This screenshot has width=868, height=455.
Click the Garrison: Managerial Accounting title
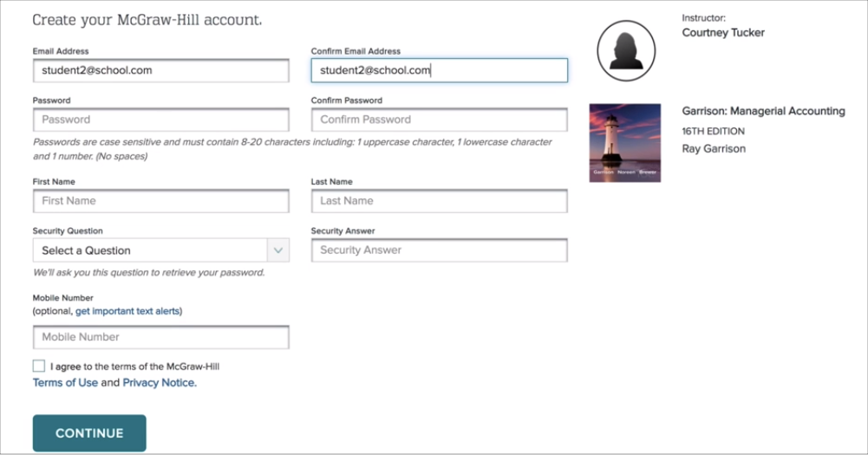tap(763, 111)
